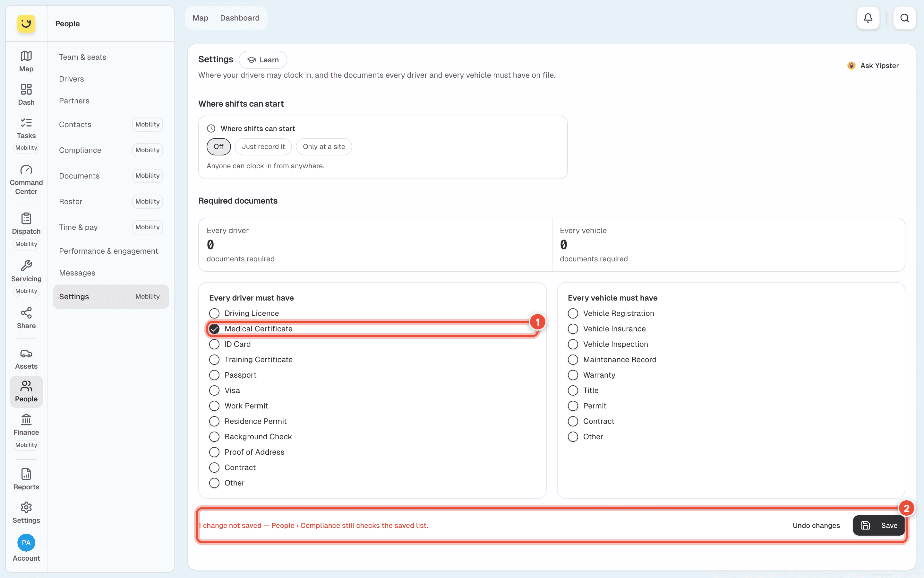
Task: Open the PA Account avatar
Action: 26,543
